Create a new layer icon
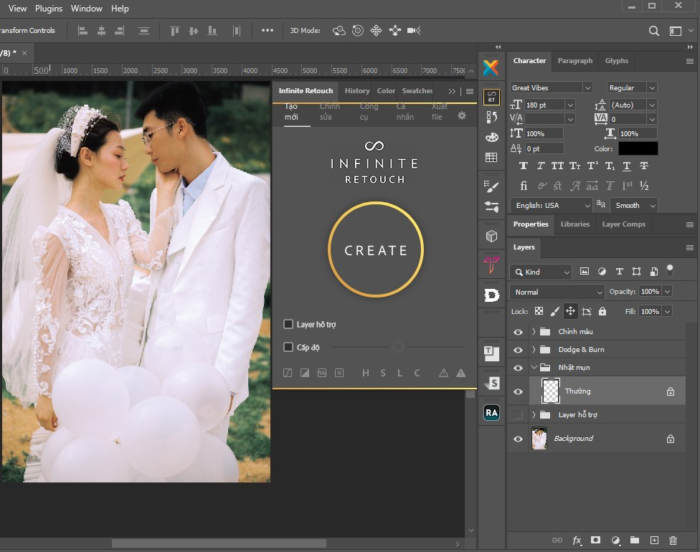 point(654,540)
